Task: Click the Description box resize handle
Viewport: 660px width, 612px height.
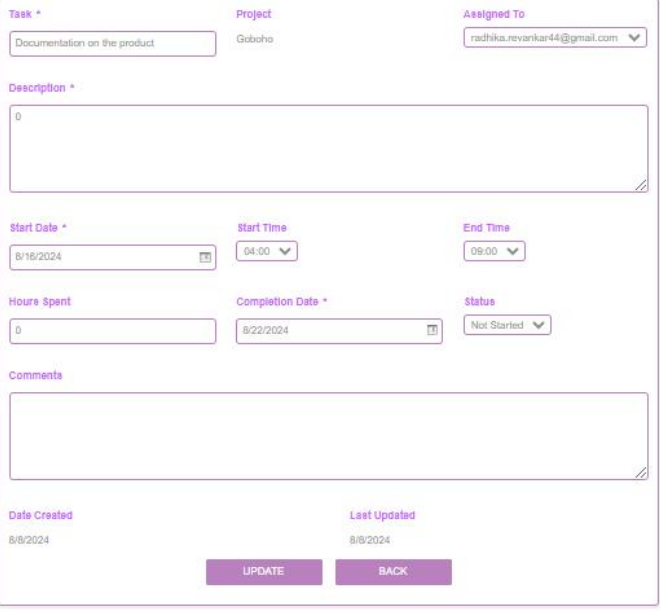Action: coord(641,185)
